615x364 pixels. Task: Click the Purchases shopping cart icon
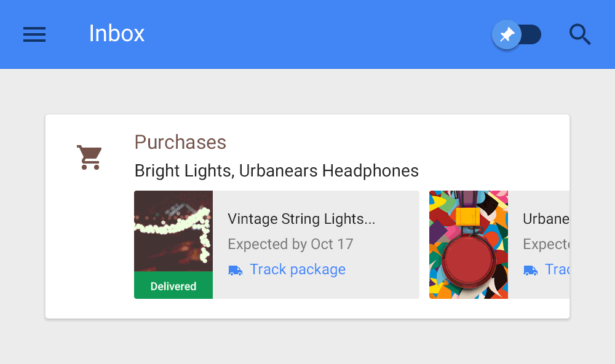pos(89,157)
